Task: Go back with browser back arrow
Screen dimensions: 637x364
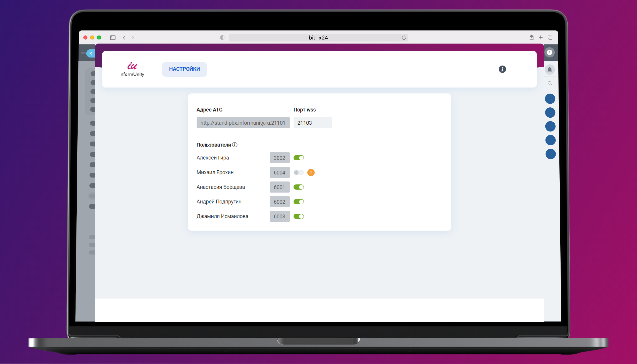Action: tap(124, 38)
